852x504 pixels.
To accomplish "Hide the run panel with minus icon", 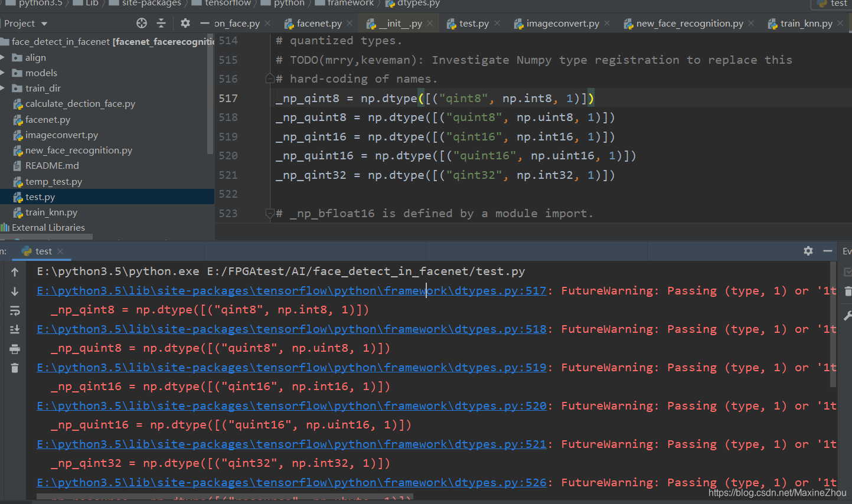I will pyautogui.click(x=828, y=251).
